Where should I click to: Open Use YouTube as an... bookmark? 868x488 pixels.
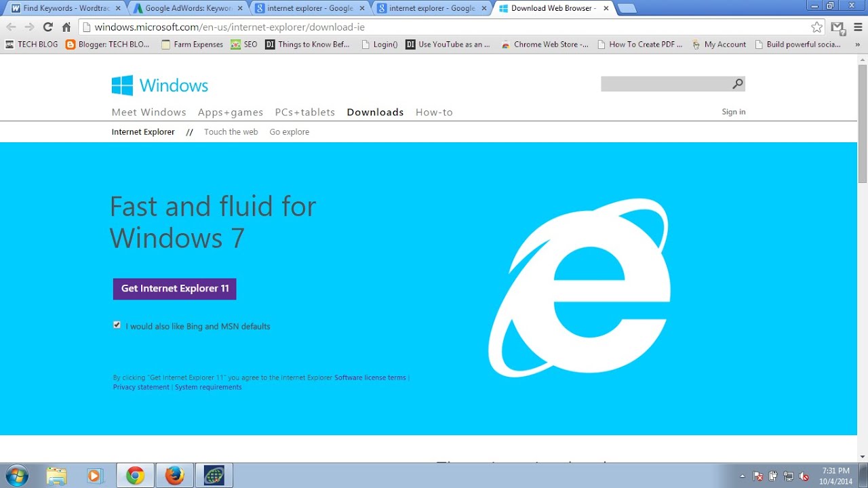click(448, 45)
